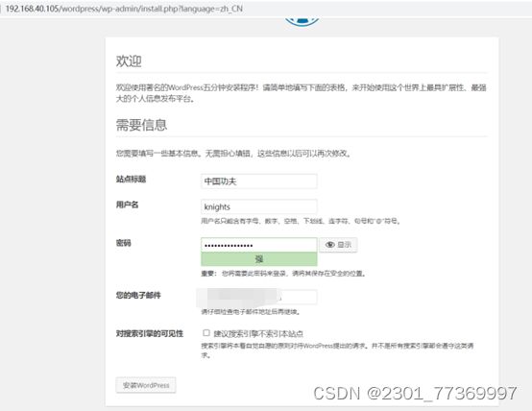532x411 pixels.
Task: Focus the password field with masked dots
Action: tap(259, 245)
